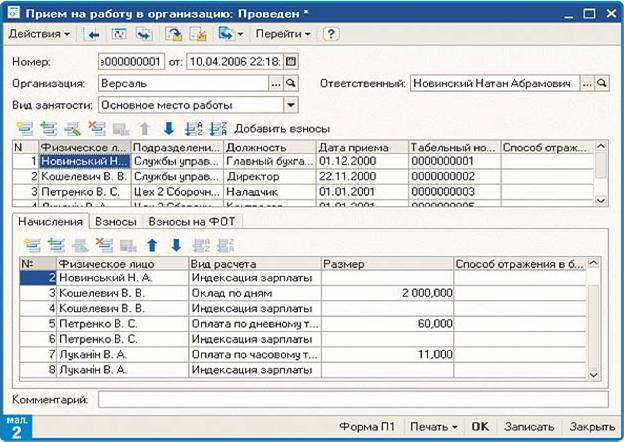Click the chart-style icon in the top toolbar

pos(119,34)
